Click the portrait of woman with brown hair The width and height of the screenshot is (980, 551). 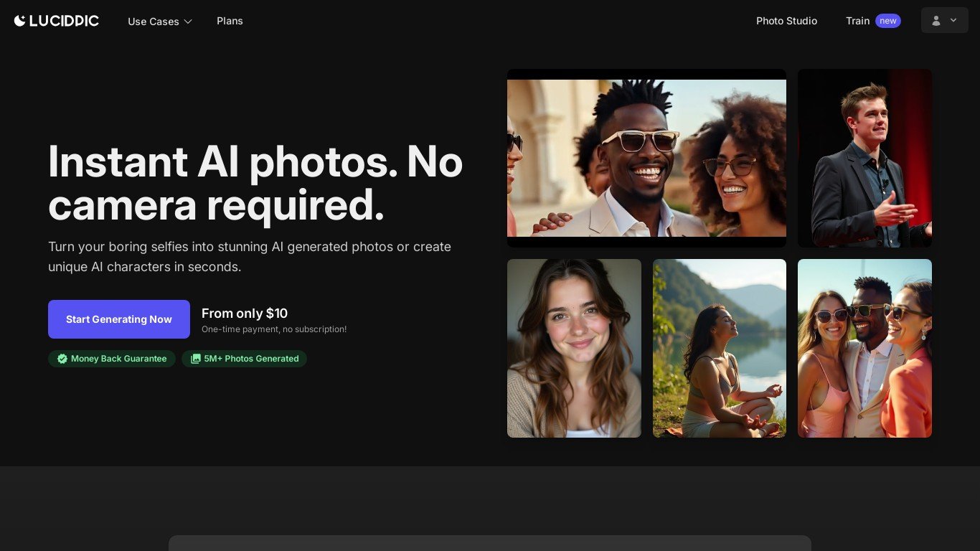pyautogui.click(x=574, y=348)
